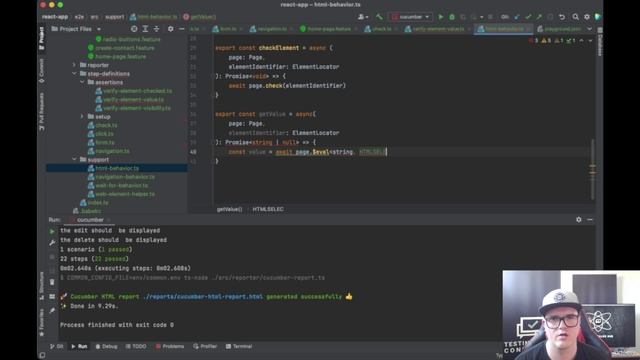
Task: Click the Git commit checkmark icon
Action: pos(528,17)
